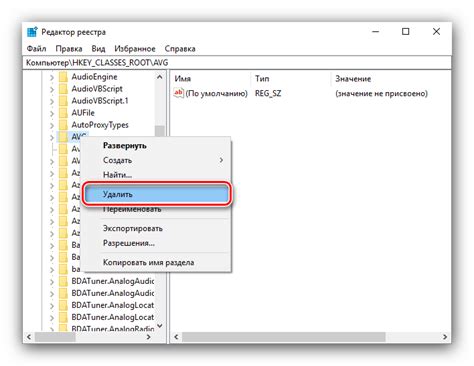Image resolution: width=474 pixels, height=366 pixels.
Task: Minimize the Registry Editor window
Action: (376, 32)
